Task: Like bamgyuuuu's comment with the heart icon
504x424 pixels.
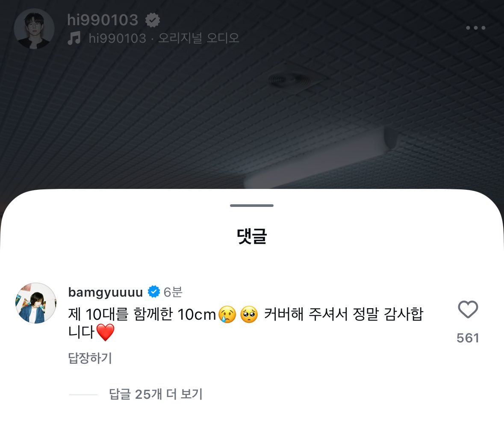Action: point(468,309)
